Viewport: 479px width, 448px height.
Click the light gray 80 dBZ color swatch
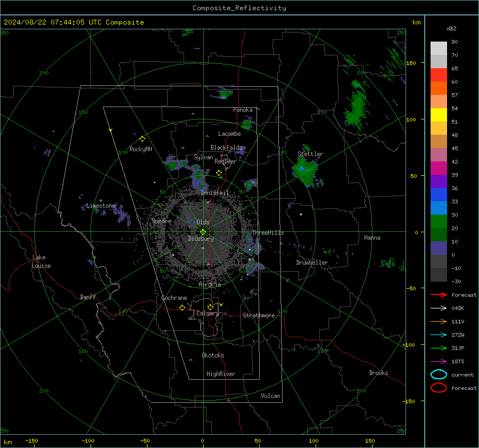pyautogui.click(x=439, y=48)
